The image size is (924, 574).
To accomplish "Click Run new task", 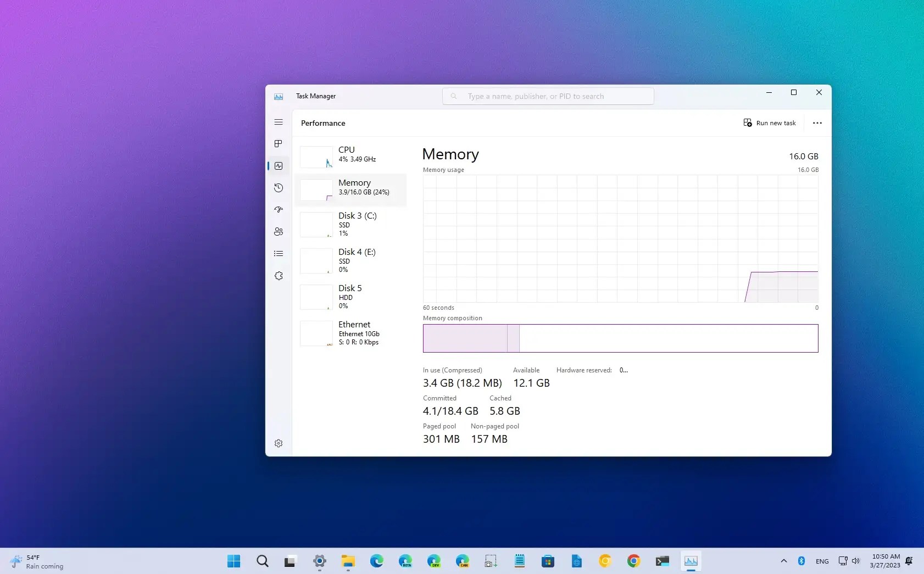I will coord(770,122).
